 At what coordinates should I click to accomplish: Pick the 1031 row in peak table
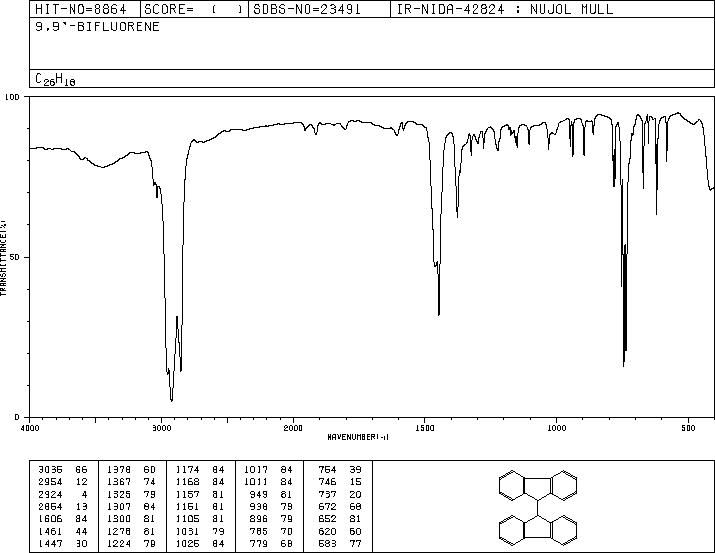click(x=200, y=531)
